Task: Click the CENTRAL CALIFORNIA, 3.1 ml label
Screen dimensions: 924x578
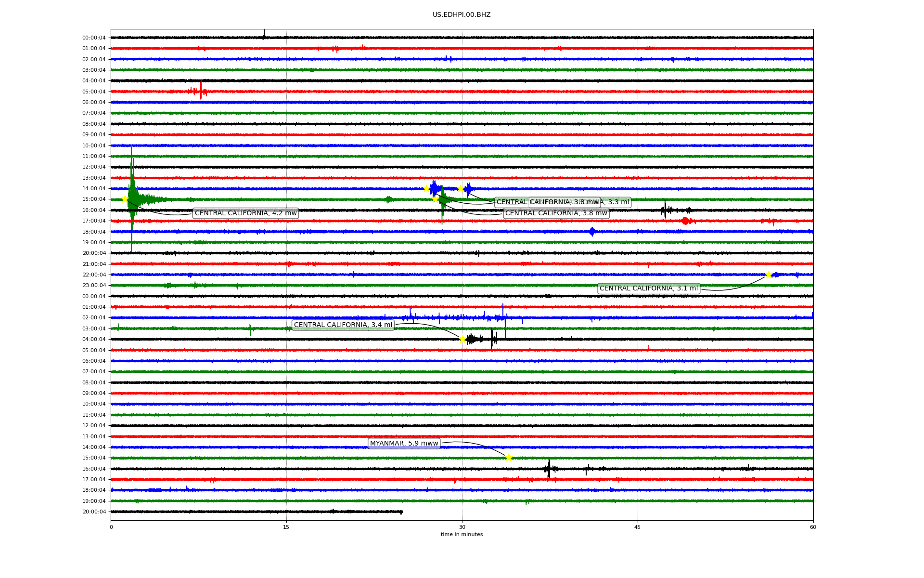Action: click(x=648, y=289)
